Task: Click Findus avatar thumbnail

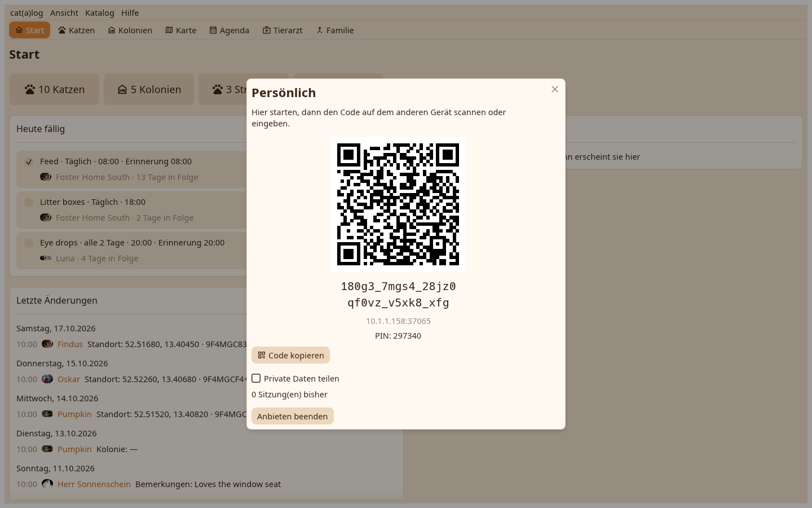Action: [47, 344]
